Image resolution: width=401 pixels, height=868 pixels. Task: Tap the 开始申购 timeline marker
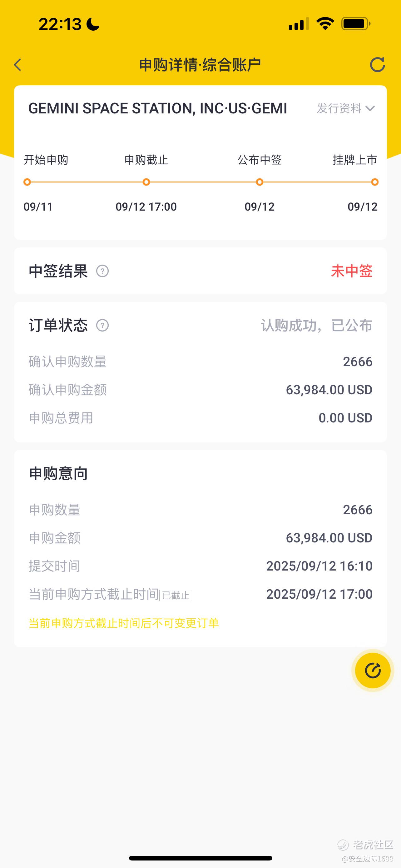tap(27, 182)
